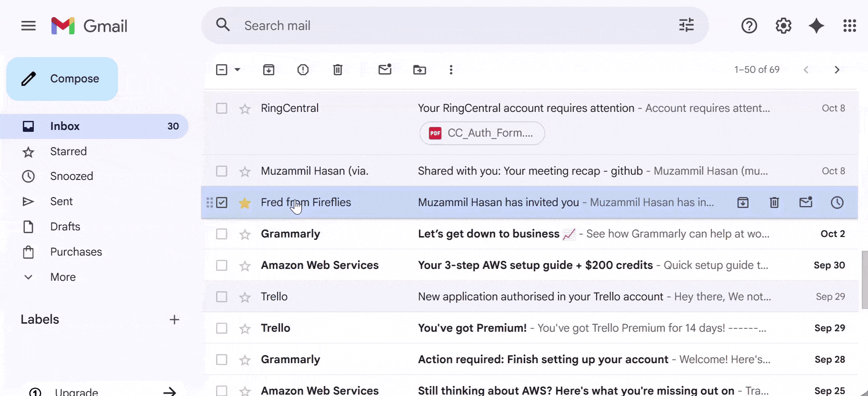The height and width of the screenshot is (396, 868).
Task: Click the Report spam icon
Action: (x=303, y=70)
